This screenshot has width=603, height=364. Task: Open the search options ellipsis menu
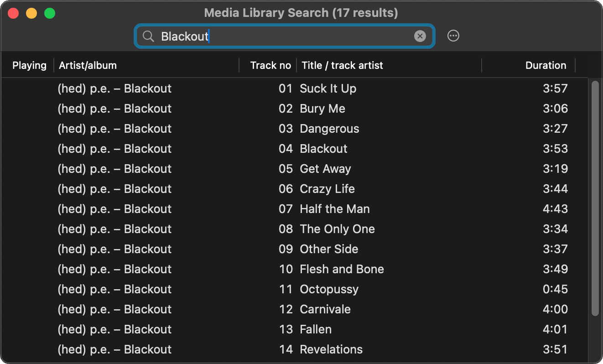point(453,36)
